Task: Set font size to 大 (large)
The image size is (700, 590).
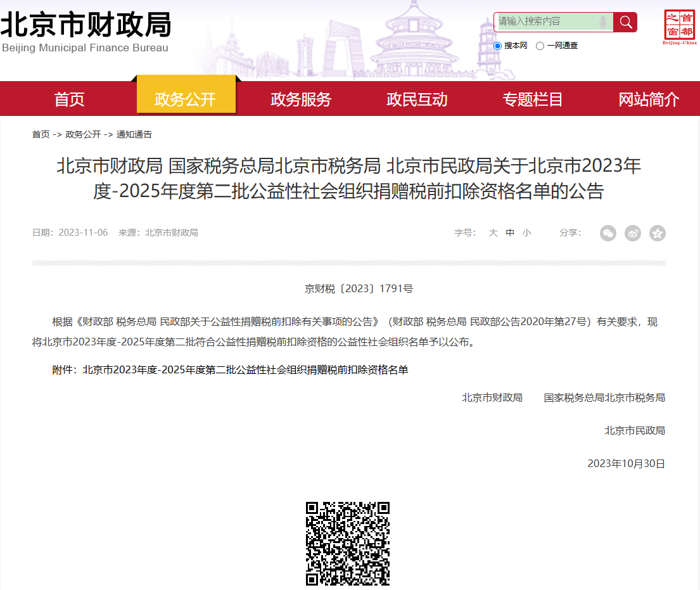Action: pyautogui.click(x=493, y=233)
